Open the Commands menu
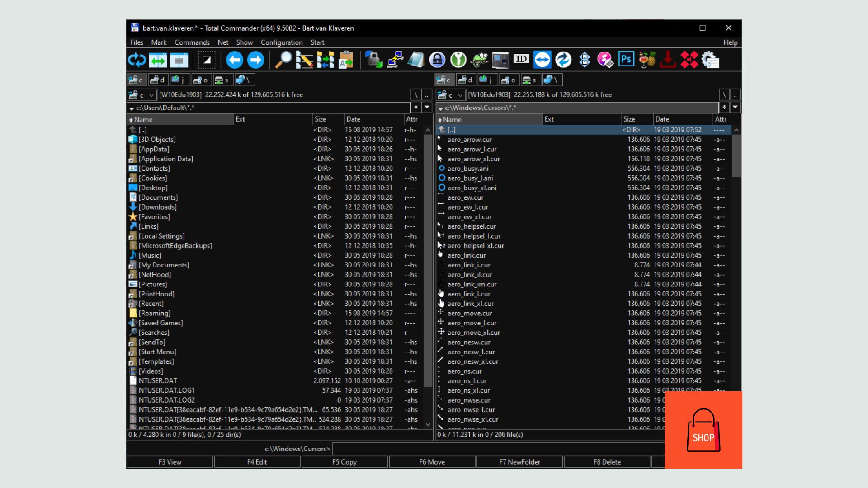The height and width of the screenshot is (488, 868). pyautogui.click(x=192, y=42)
